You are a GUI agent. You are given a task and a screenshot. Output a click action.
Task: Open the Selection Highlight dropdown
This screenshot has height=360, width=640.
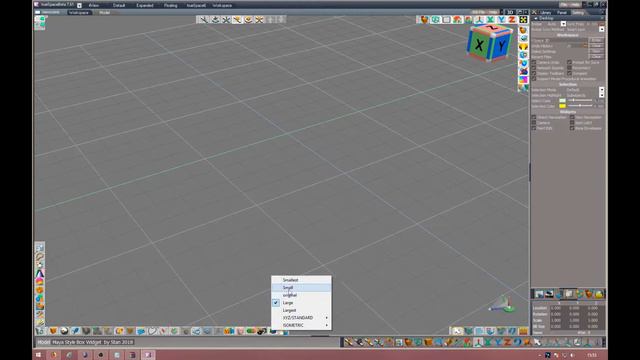click(x=601, y=95)
